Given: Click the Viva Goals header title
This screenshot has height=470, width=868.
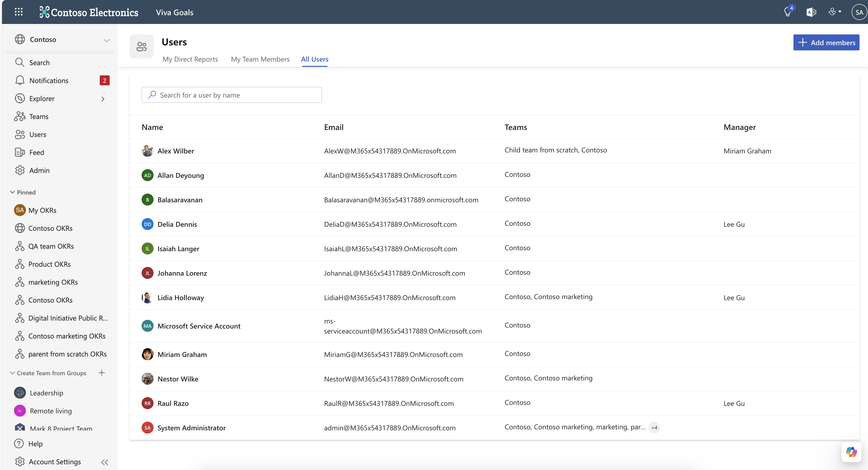Looking at the screenshot, I should click(174, 12).
